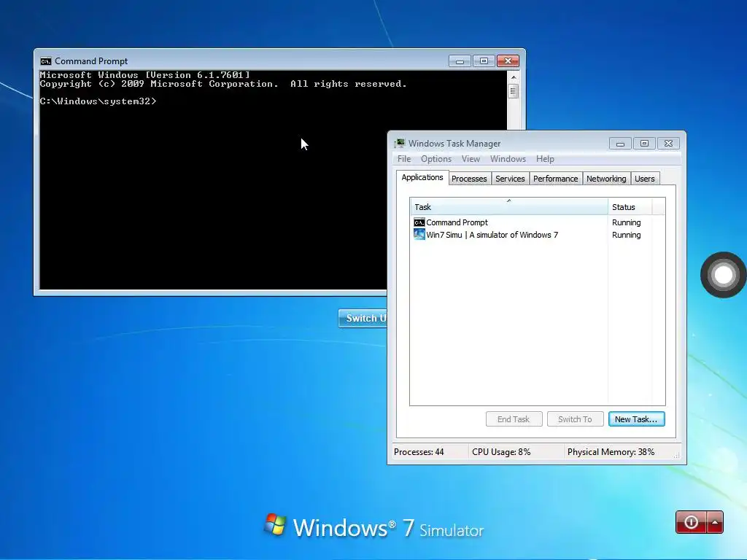
Task: Minimize the Command Prompt window
Action: pyautogui.click(x=460, y=61)
